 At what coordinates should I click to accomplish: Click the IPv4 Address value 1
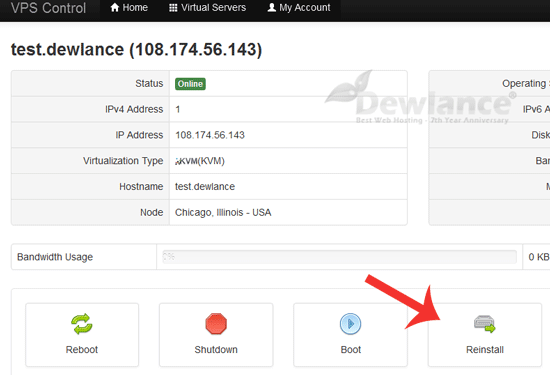(178, 109)
